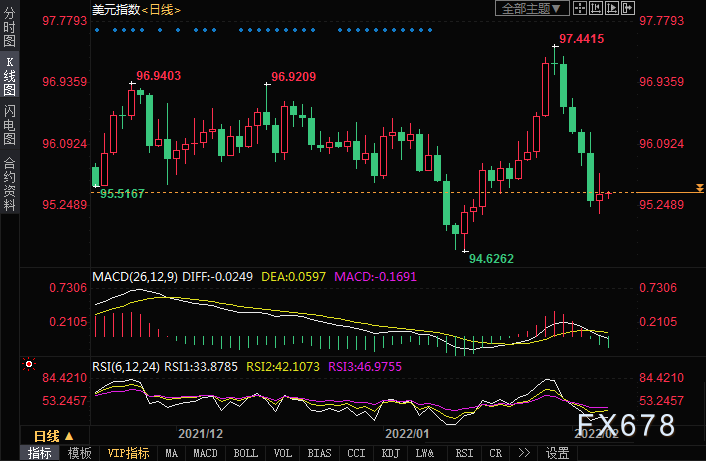706x461 pixels.
Task: Click the RSI3:46.9755 value
Action: (365, 366)
